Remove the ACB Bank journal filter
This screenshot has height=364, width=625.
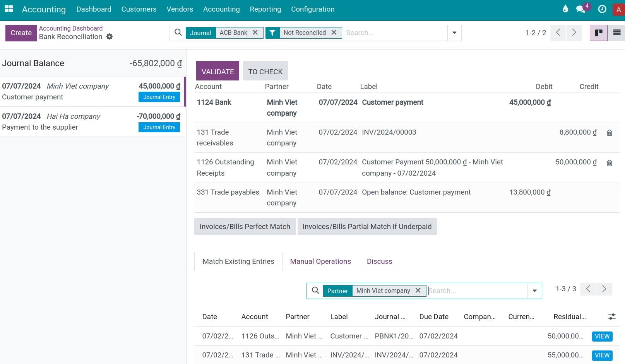click(255, 32)
